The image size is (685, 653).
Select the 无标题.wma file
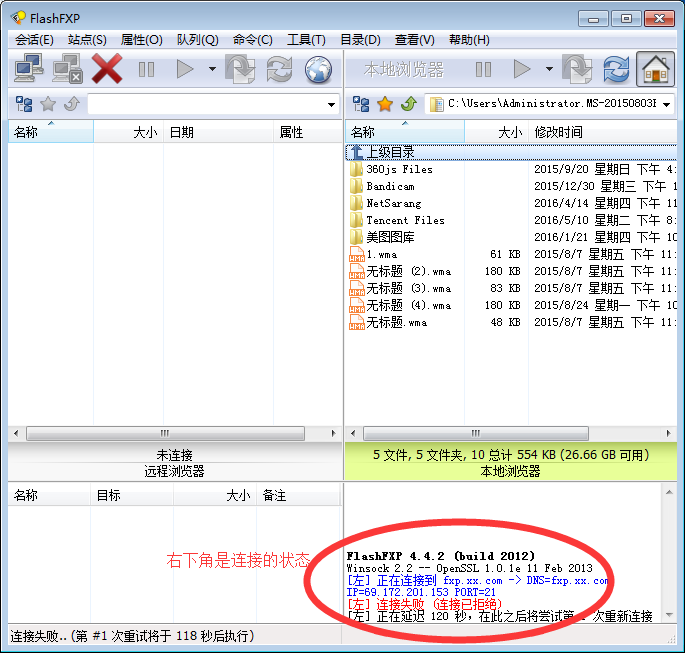[x=511, y=322]
